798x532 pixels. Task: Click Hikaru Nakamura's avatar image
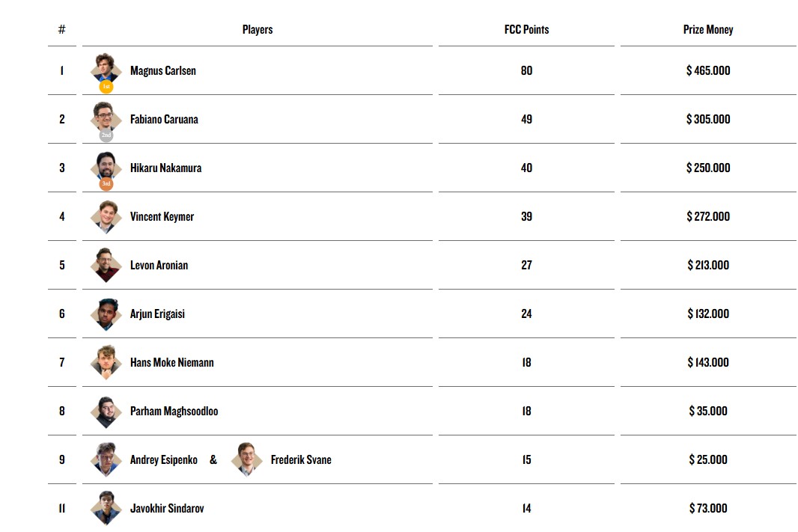106,164
